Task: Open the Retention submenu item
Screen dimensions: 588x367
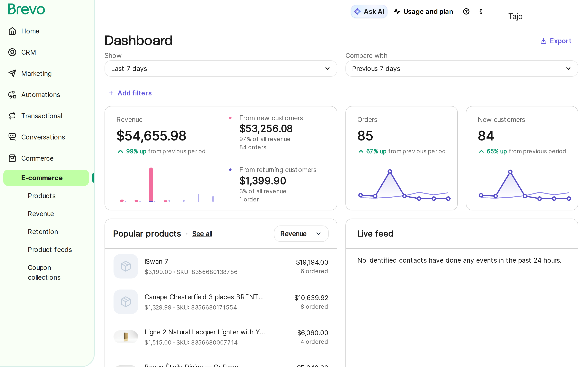Action: click(x=43, y=232)
